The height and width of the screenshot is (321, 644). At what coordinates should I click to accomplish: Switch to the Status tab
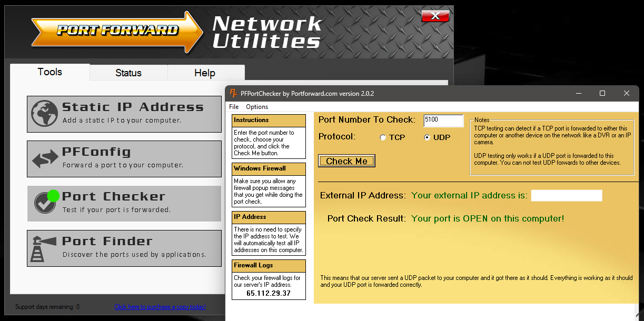click(x=128, y=73)
